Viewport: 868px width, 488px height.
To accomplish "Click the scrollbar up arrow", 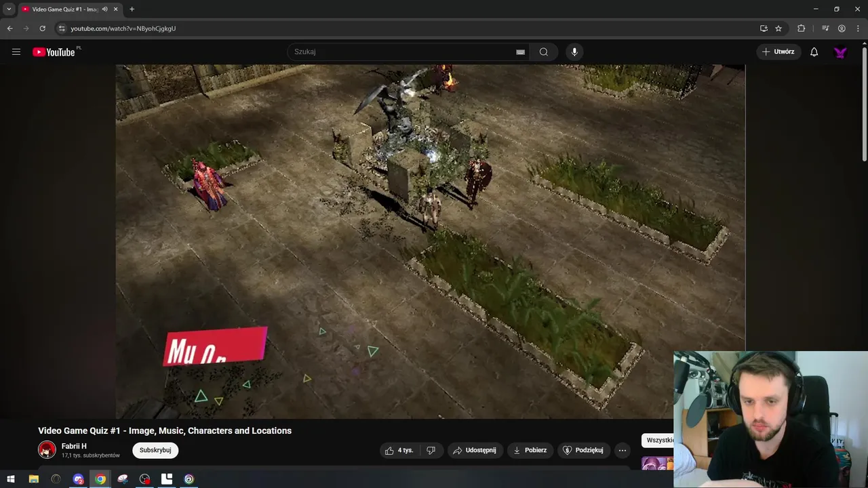I will click(x=864, y=44).
